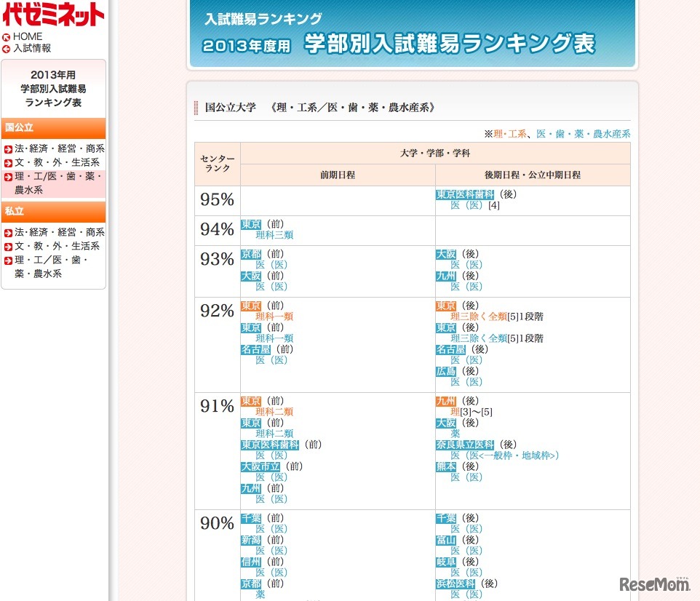Click 奈良県立医科 (後) label

click(465, 445)
